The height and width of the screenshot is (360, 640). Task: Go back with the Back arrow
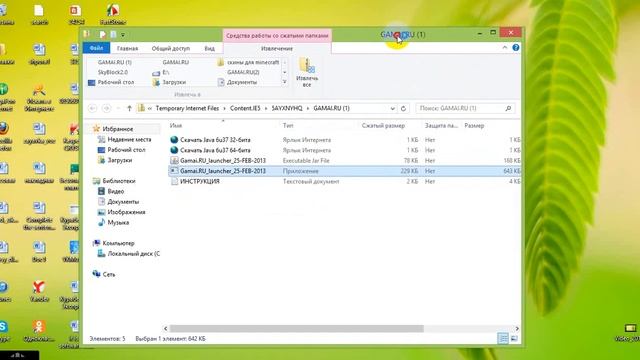[x=93, y=108]
